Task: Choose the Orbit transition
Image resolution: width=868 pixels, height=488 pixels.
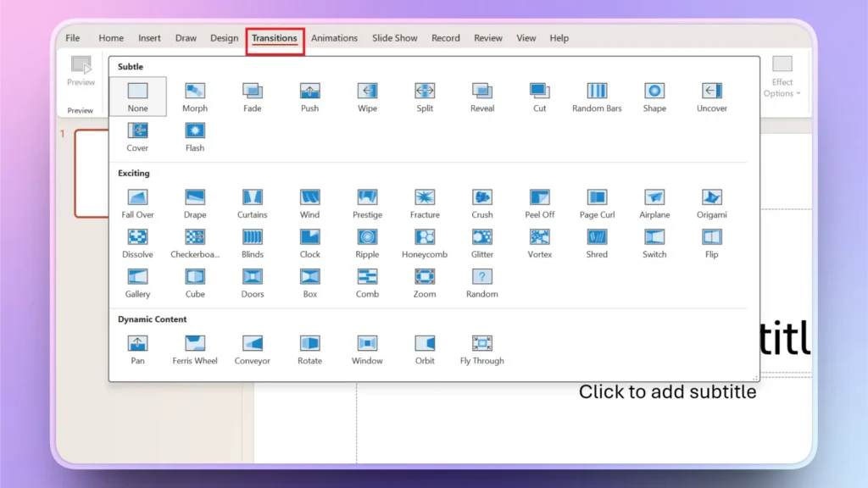Action: coord(425,350)
